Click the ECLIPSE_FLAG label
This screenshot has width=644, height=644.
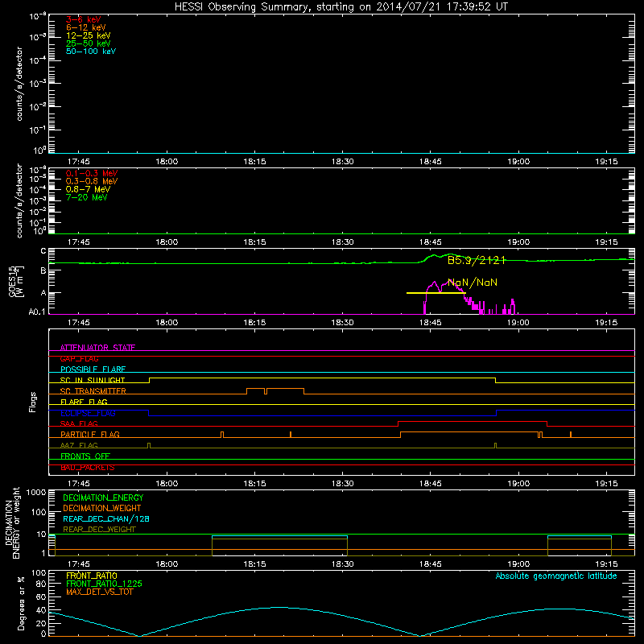click(x=88, y=413)
